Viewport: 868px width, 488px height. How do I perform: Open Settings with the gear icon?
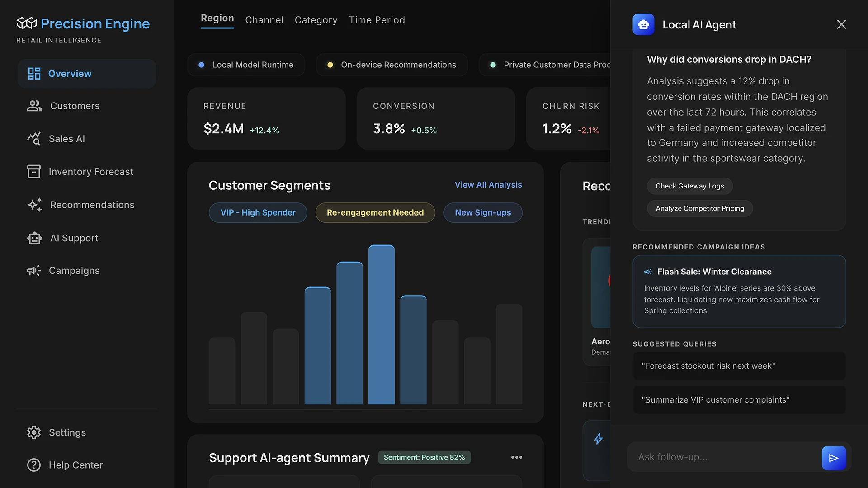click(x=34, y=432)
